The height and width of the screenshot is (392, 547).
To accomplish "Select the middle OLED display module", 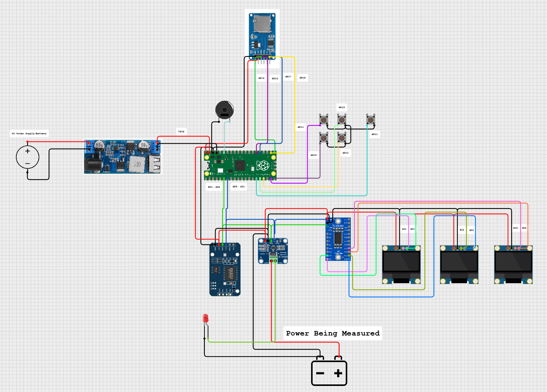I will pos(459,264).
